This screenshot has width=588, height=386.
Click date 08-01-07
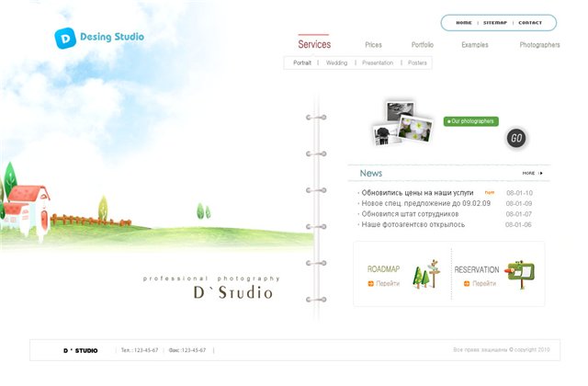[x=518, y=214]
